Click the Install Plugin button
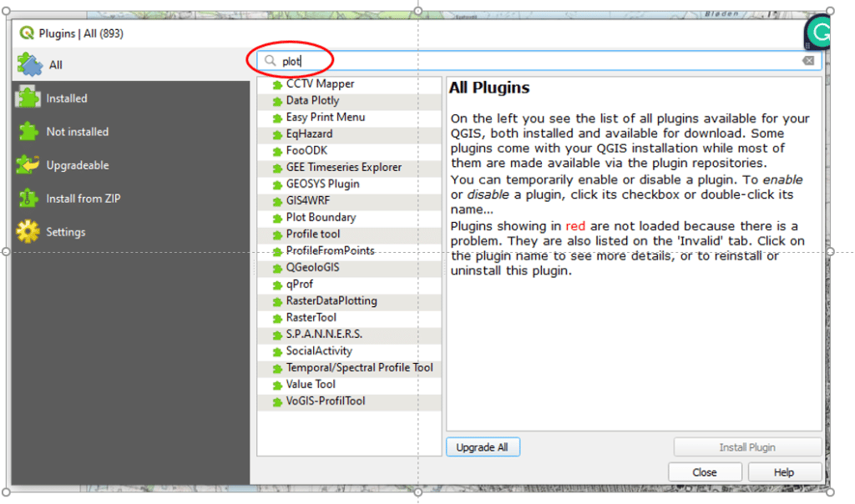Screen dimensions: 855x504 (x=747, y=447)
